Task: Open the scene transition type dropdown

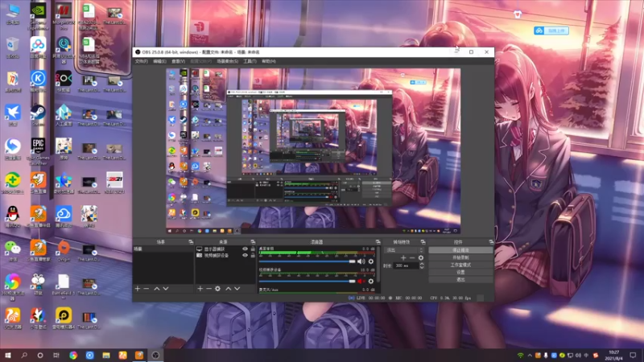Action: pos(404,250)
